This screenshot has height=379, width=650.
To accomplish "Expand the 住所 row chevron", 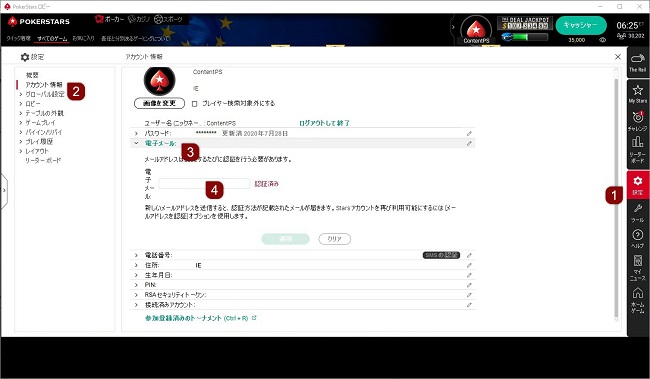I will (x=136, y=265).
